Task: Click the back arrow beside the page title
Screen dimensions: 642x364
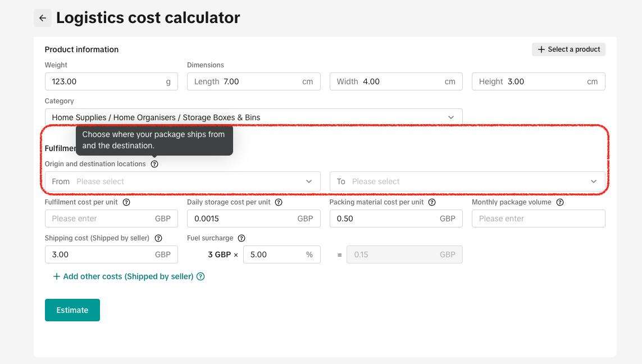Action: (x=43, y=18)
